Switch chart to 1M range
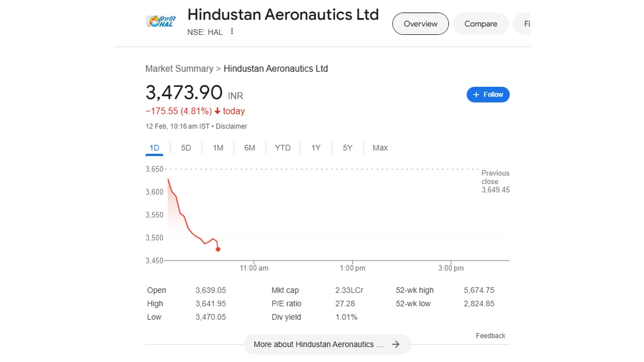This screenshot has width=644, height=362. pyautogui.click(x=218, y=148)
